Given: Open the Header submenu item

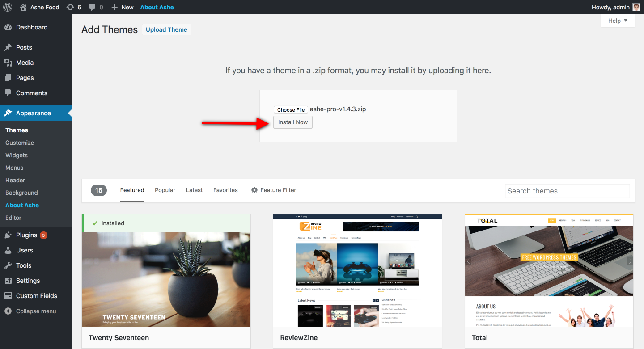Looking at the screenshot, I should [15, 180].
